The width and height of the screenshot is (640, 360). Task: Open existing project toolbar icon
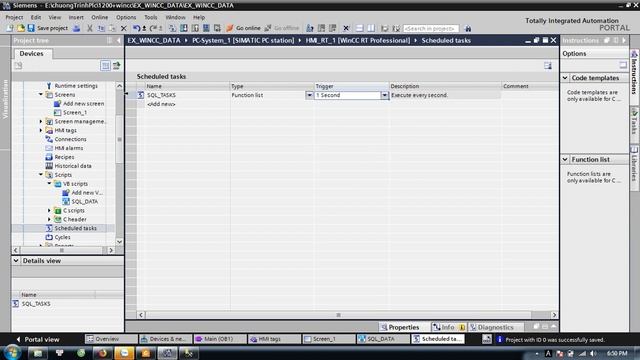coord(20,28)
